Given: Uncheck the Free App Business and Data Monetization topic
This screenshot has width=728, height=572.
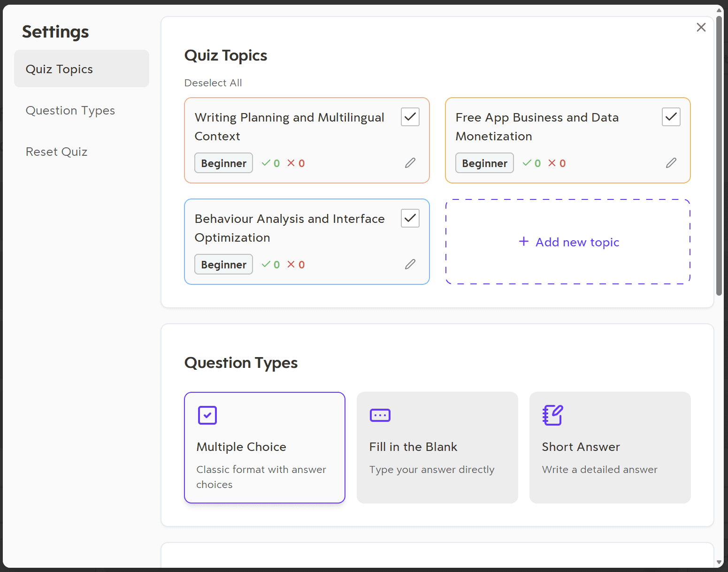Looking at the screenshot, I should (x=671, y=117).
